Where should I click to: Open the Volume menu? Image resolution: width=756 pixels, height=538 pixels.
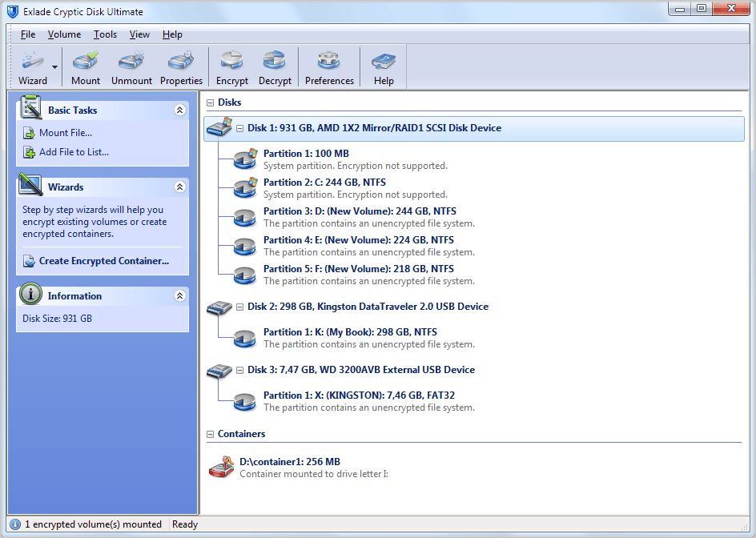point(64,34)
